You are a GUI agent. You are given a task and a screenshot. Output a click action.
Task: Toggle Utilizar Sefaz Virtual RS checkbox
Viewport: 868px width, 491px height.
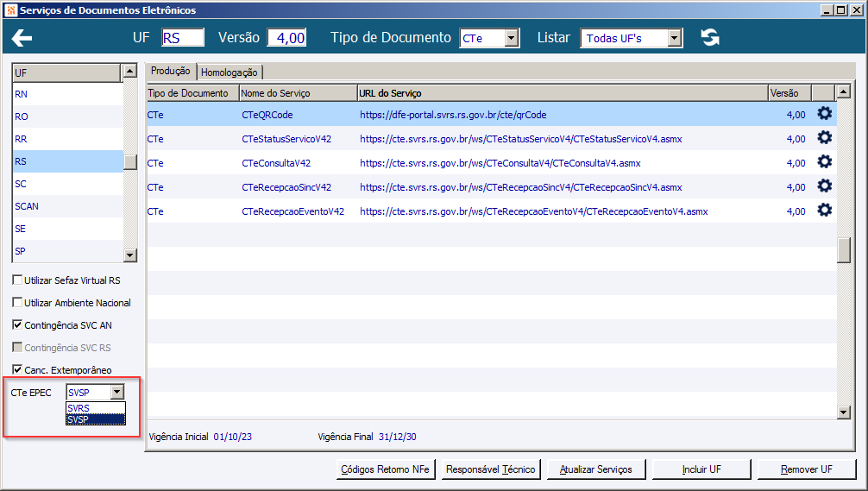17,280
